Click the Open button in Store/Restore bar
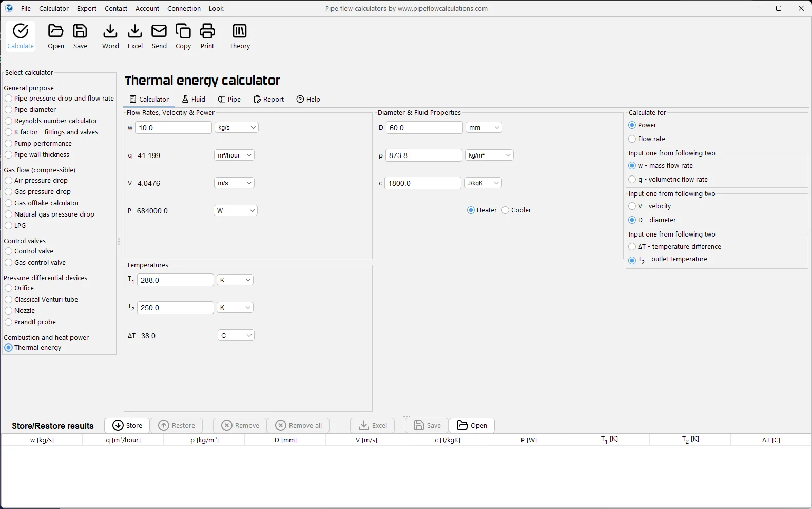This screenshot has height=509, width=812. pyautogui.click(x=472, y=425)
